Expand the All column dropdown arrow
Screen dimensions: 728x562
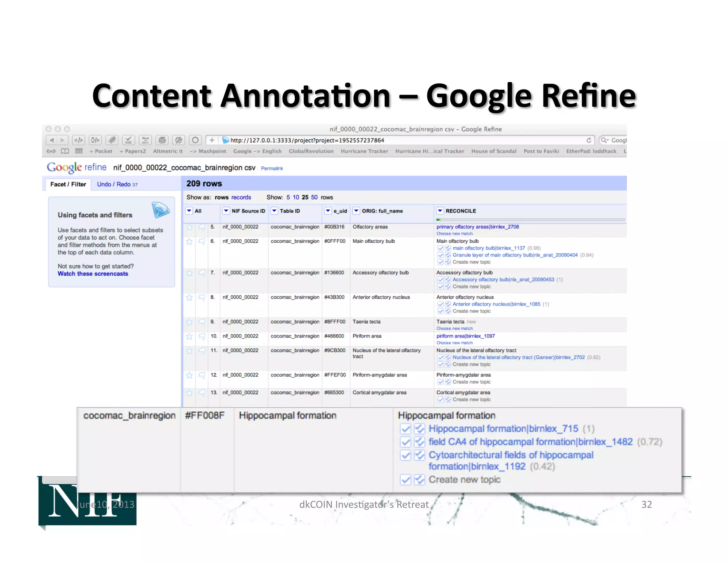pos(189,211)
